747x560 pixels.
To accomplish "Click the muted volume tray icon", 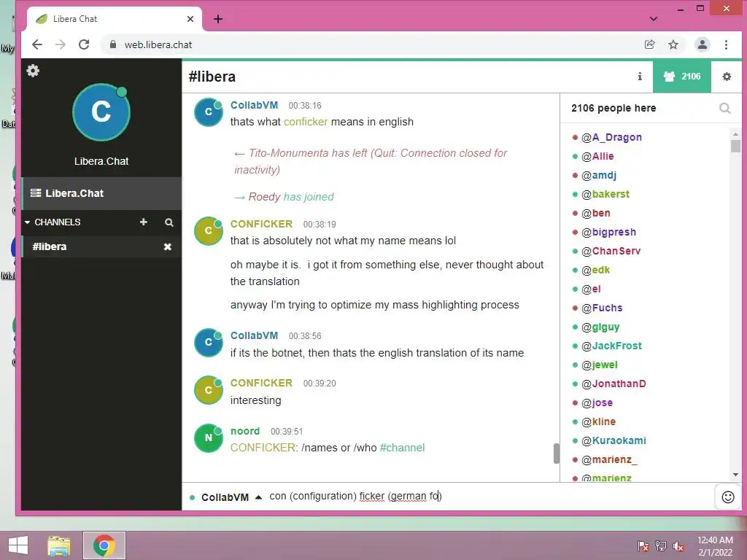I will (678, 546).
